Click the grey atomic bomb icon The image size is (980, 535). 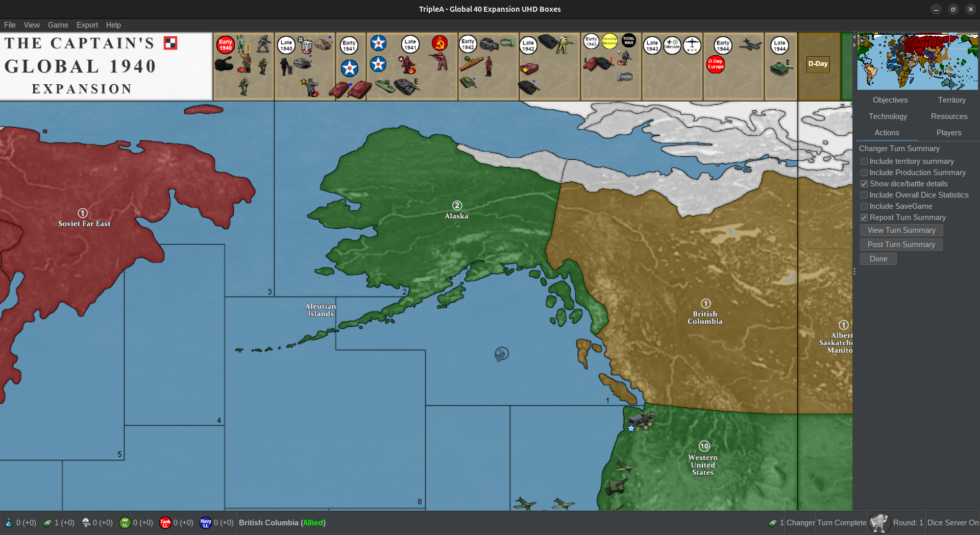[x=625, y=77]
